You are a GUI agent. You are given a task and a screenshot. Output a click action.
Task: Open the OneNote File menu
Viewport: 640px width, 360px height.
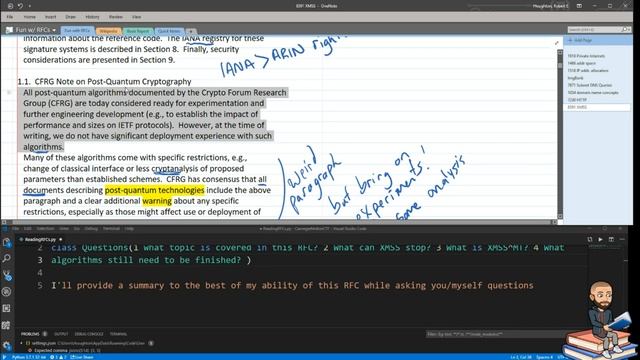point(10,17)
